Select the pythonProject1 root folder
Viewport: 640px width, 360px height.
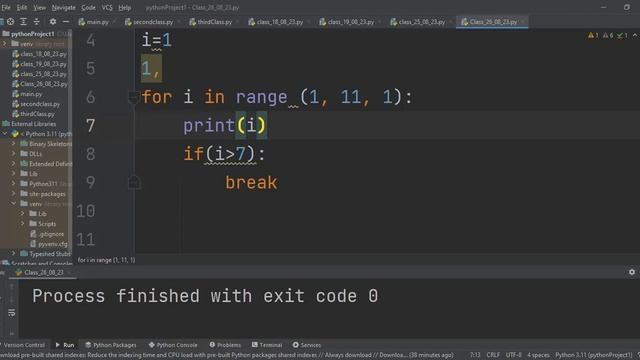coord(32,34)
